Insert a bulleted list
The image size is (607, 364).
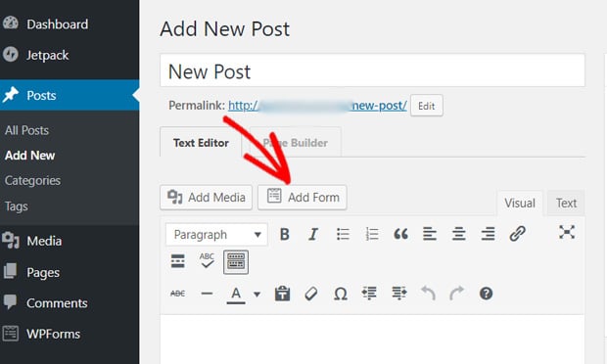[x=343, y=234]
